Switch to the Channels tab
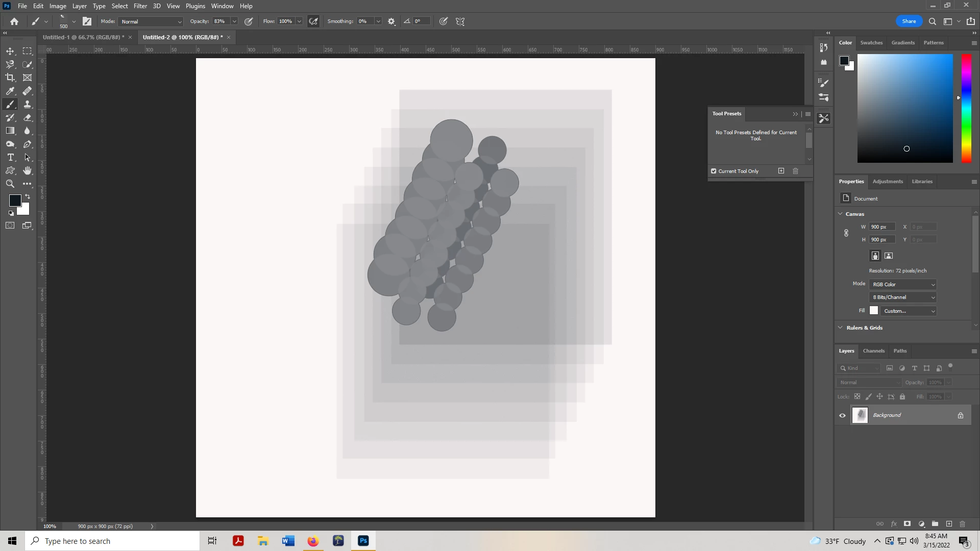This screenshot has height=551, width=980. pyautogui.click(x=873, y=350)
